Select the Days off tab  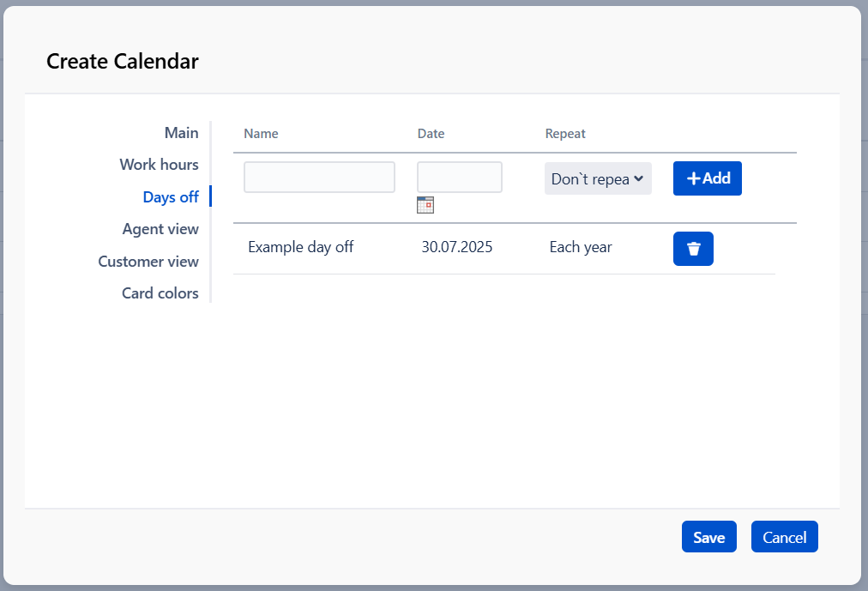click(x=171, y=197)
